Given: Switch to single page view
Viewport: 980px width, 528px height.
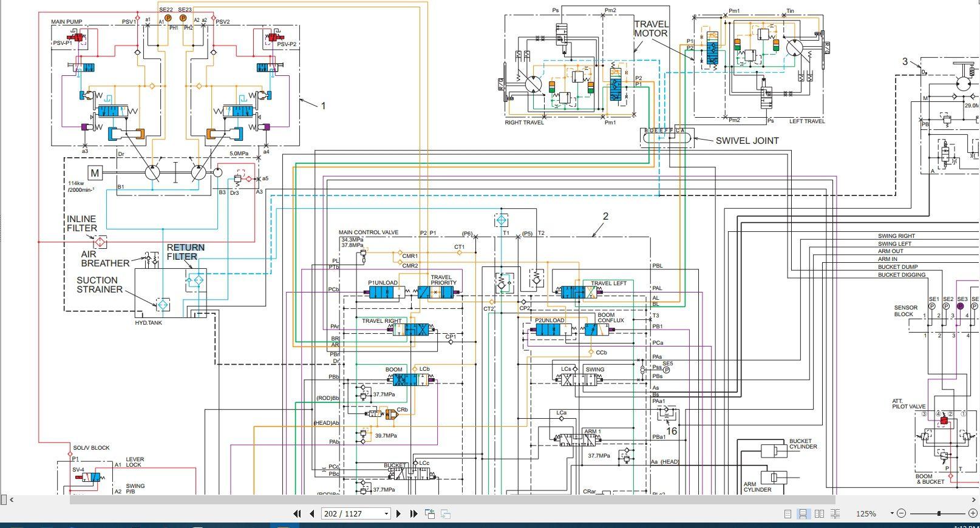Looking at the screenshot, I should tap(788, 513).
